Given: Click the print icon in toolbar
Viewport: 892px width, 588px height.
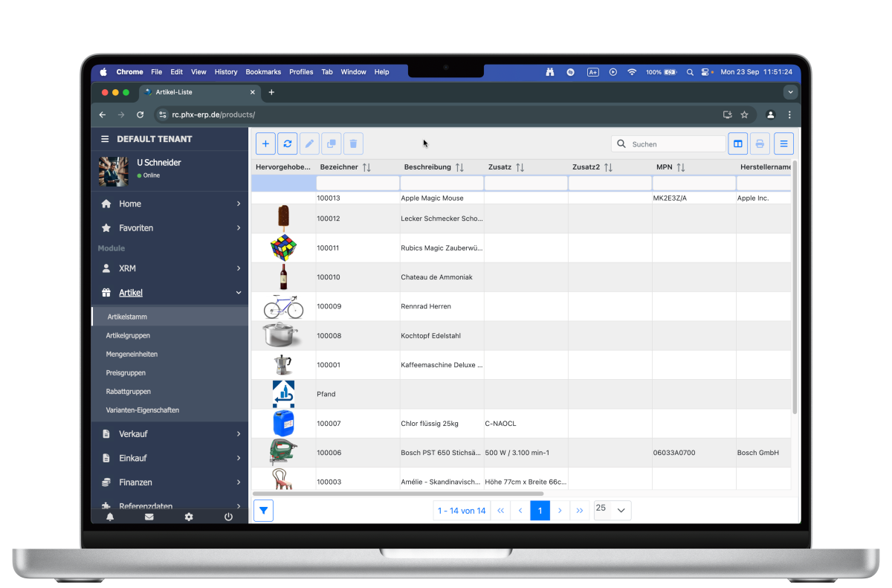Looking at the screenshot, I should tap(760, 143).
